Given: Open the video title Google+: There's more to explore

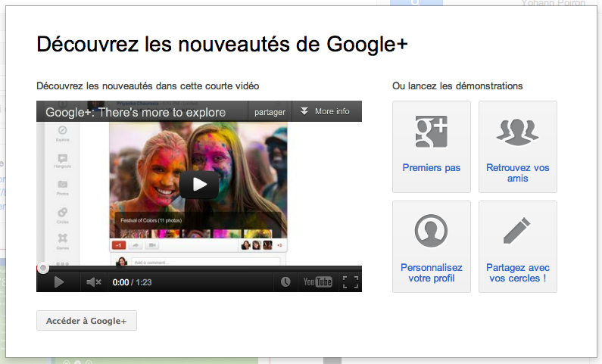Looking at the screenshot, I should 136,112.
